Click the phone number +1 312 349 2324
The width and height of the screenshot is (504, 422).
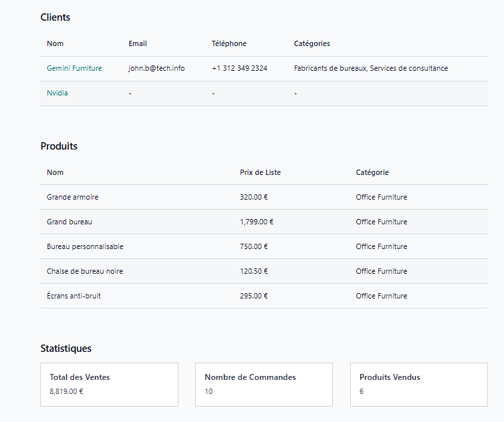239,68
